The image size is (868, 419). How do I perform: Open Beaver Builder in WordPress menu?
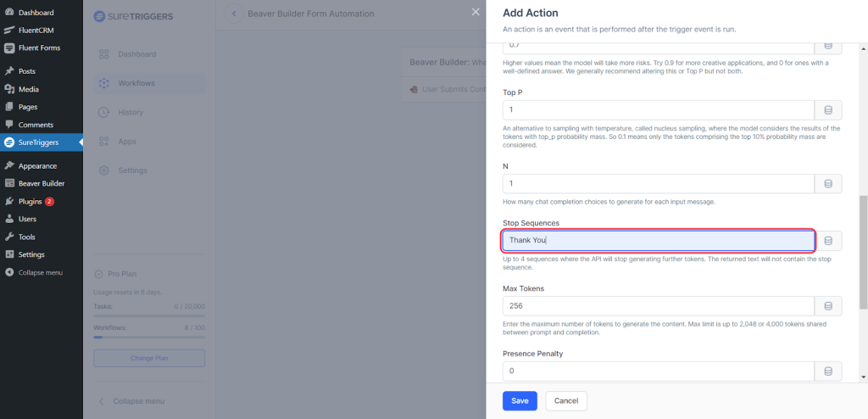(x=41, y=183)
